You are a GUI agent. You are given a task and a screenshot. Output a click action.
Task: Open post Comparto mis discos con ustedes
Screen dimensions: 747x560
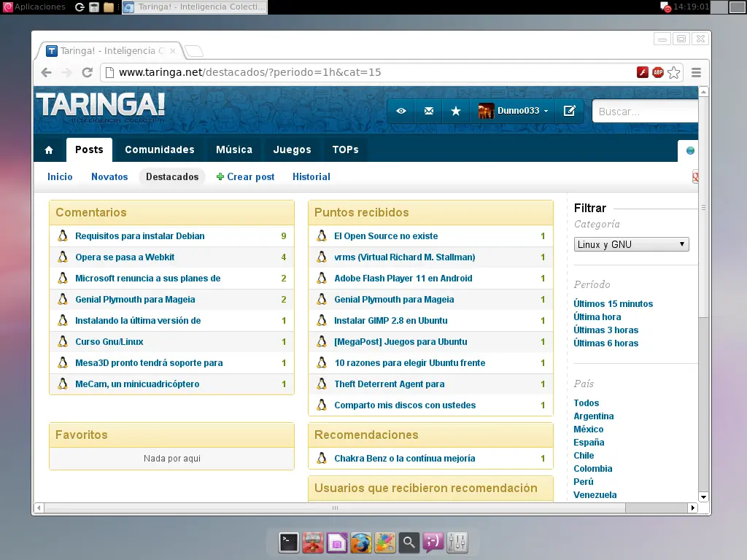404,405
